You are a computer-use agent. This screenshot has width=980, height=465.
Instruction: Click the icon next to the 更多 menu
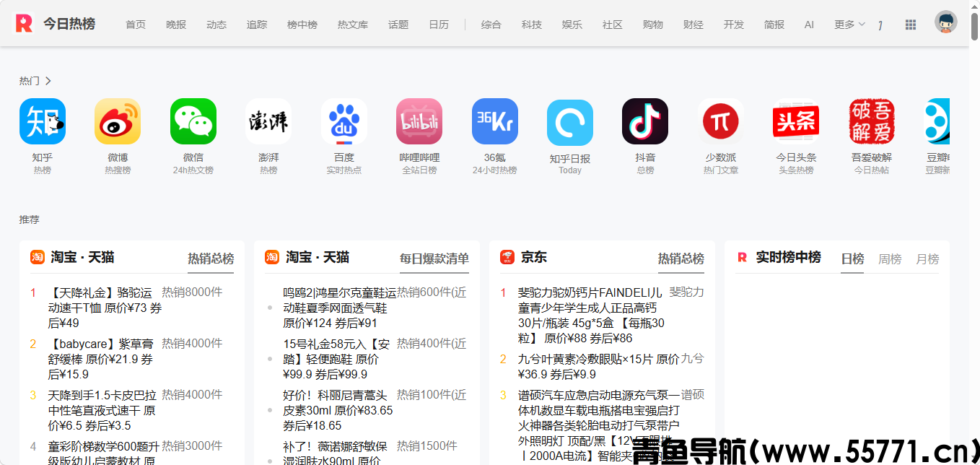(x=880, y=25)
